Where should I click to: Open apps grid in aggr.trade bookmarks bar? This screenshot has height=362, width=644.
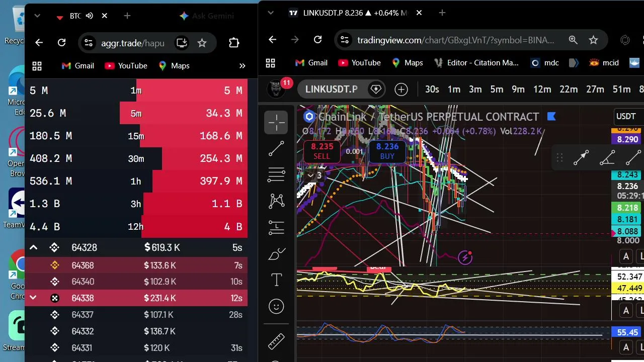click(x=37, y=66)
